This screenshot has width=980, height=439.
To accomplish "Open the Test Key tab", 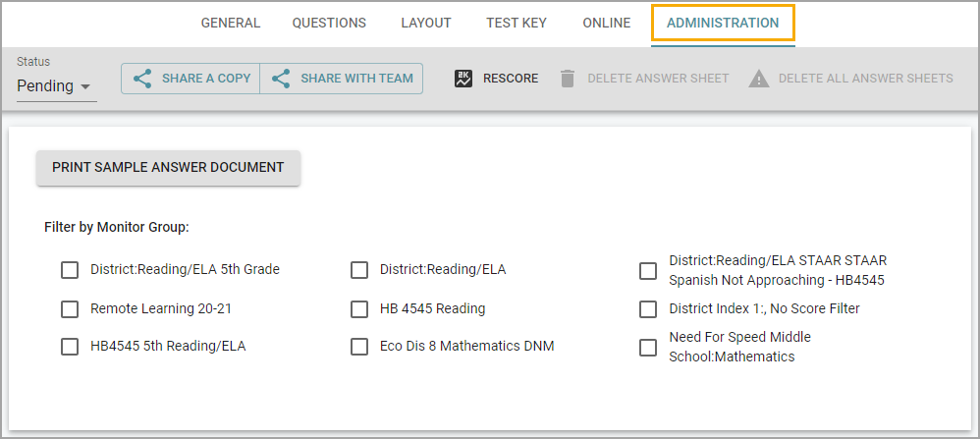I will pyautogui.click(x=517, y=24).
